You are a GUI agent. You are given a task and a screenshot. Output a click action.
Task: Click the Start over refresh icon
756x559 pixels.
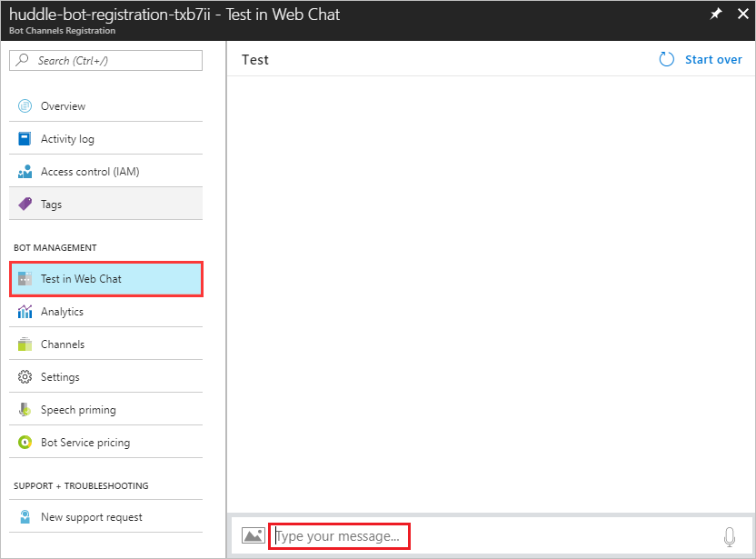tap(666, 59)
